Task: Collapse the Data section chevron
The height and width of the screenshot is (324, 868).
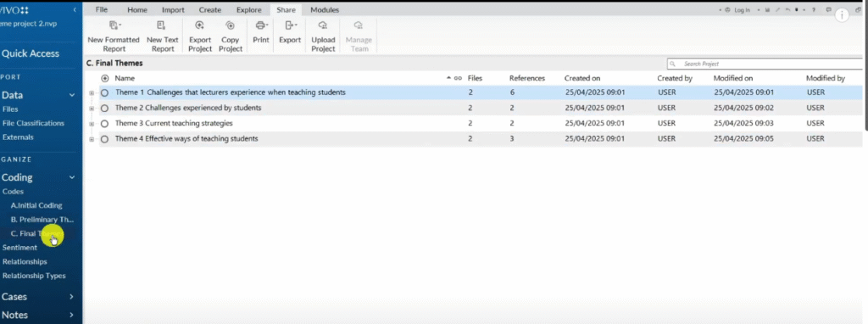Action: [x=71, y=95]
